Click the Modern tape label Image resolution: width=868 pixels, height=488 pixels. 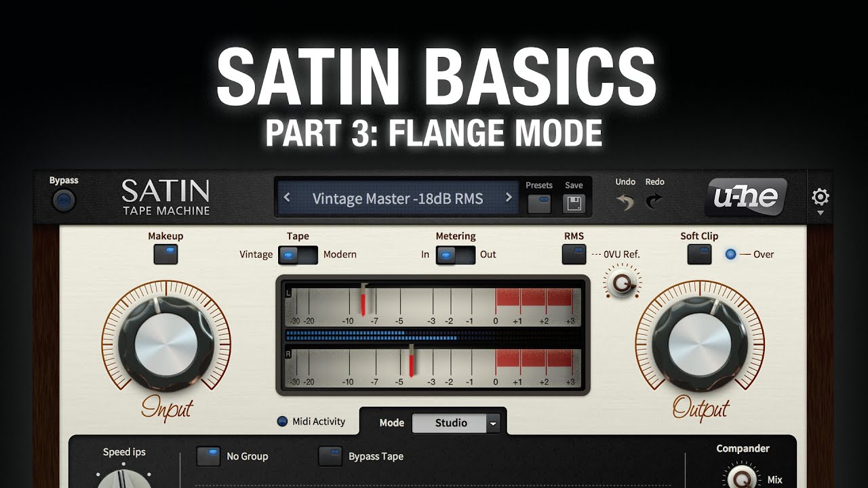[340, 255]
